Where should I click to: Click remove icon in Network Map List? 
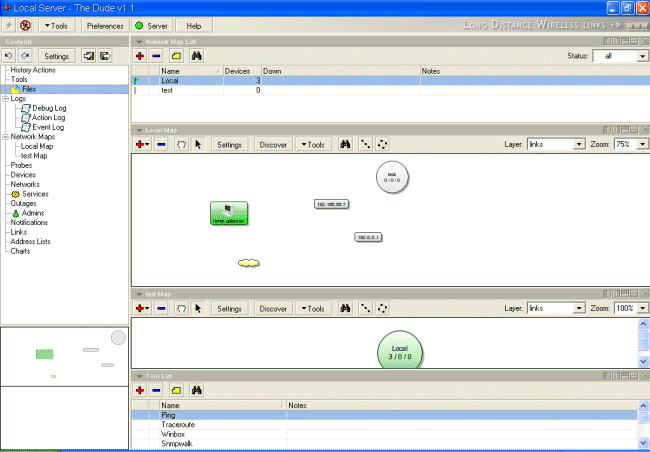coord(156,56)
